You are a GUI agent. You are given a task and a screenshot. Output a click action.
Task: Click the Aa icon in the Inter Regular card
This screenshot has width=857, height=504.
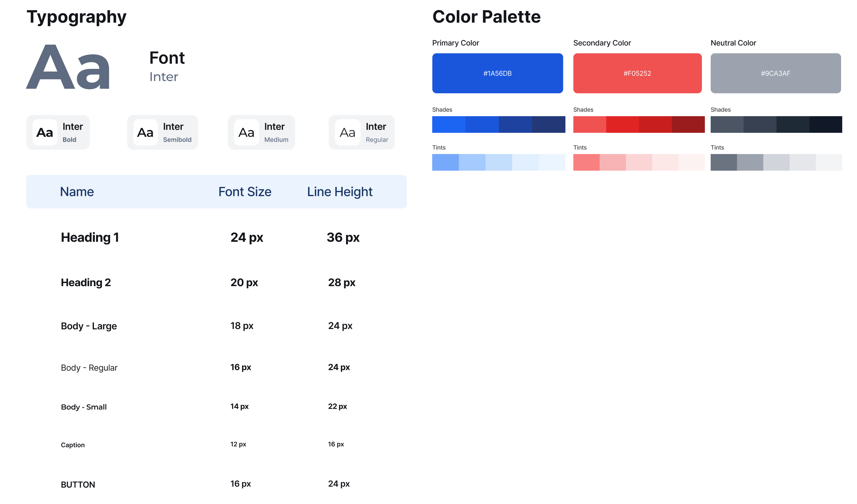point(347,132)
